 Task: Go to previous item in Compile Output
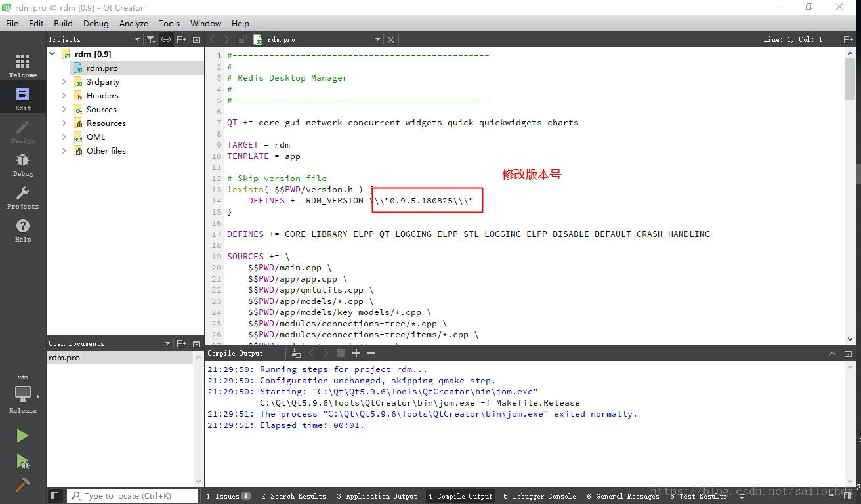[312, 353]
